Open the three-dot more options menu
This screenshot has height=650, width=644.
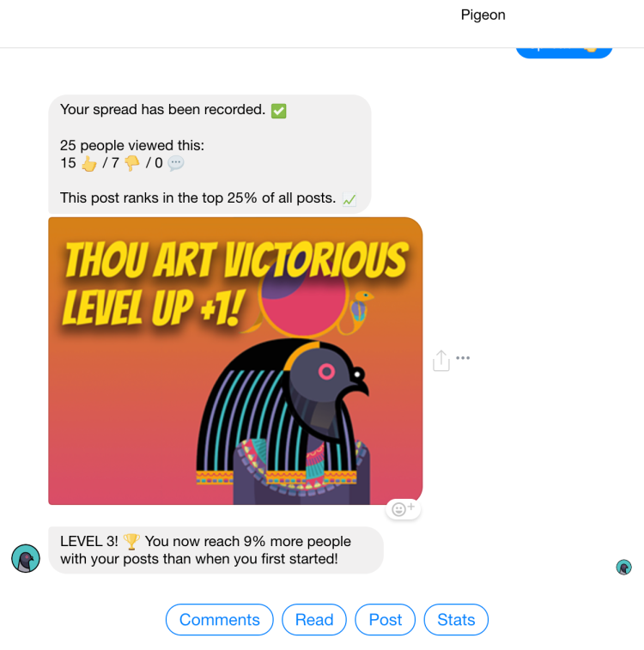[x=463, y=358]
